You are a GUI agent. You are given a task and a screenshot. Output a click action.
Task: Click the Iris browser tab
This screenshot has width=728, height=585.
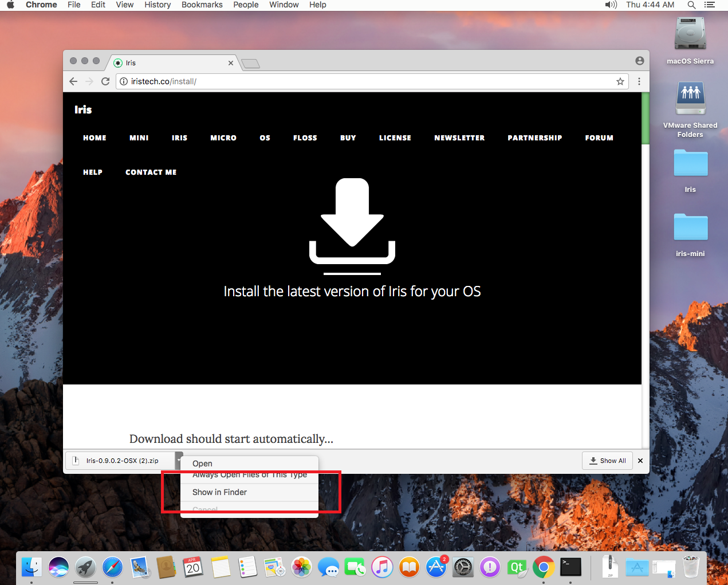pyautogui.click(x=172, y=62)
